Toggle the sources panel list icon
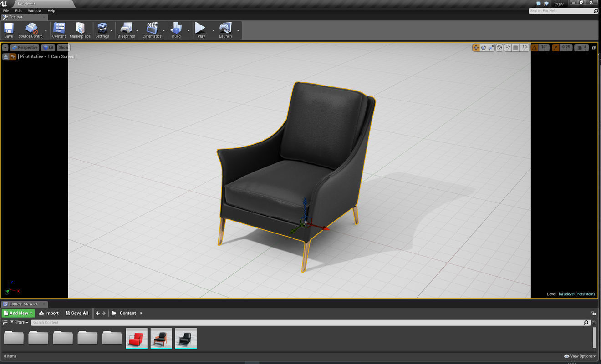The height and width of the screenshot is (364, 601). 5,322
